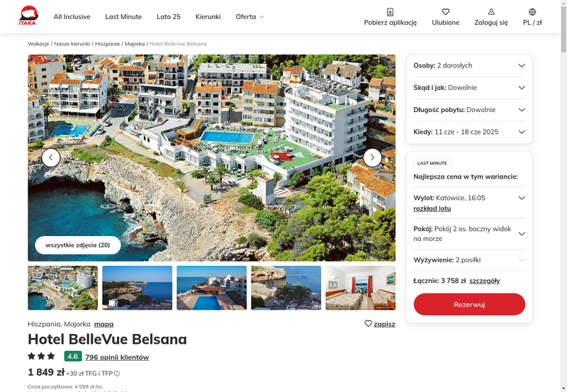
Task: Expand Długość pobytu selector
Action: [469, 110]
